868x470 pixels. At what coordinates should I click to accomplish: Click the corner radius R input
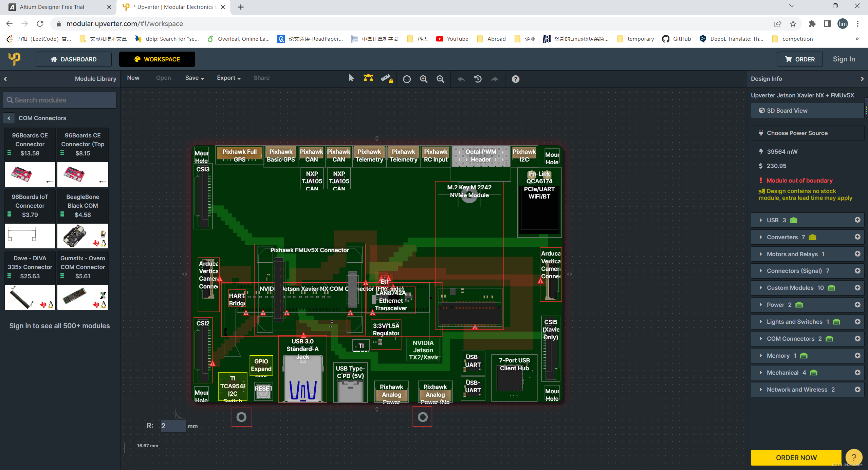[x=173, y=426]
